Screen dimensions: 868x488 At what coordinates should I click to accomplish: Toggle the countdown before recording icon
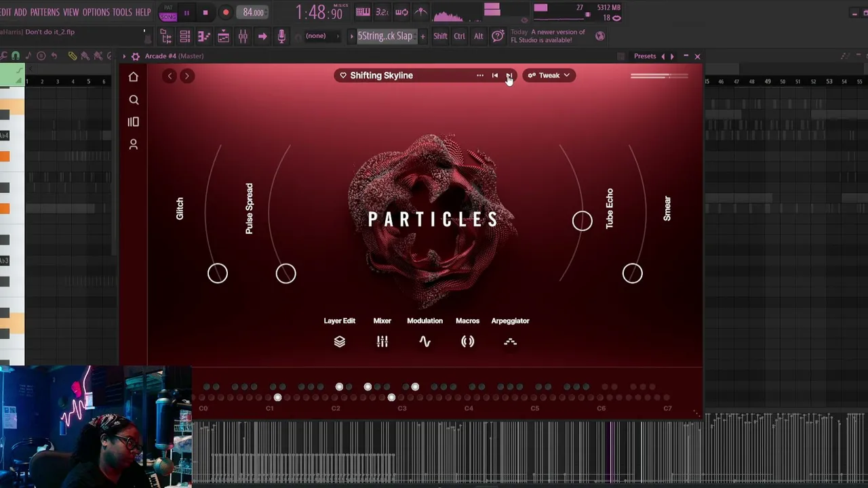(382, 12)
